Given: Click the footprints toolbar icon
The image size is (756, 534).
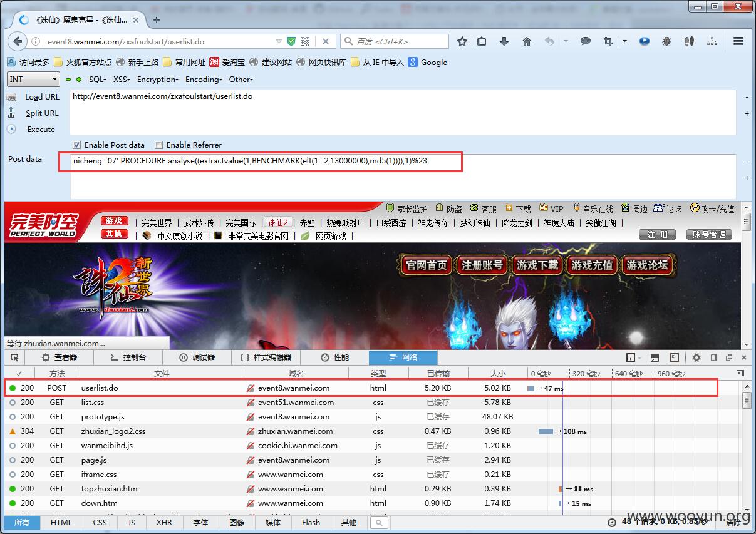Looking at the screenshot, I should click(690, 41).
